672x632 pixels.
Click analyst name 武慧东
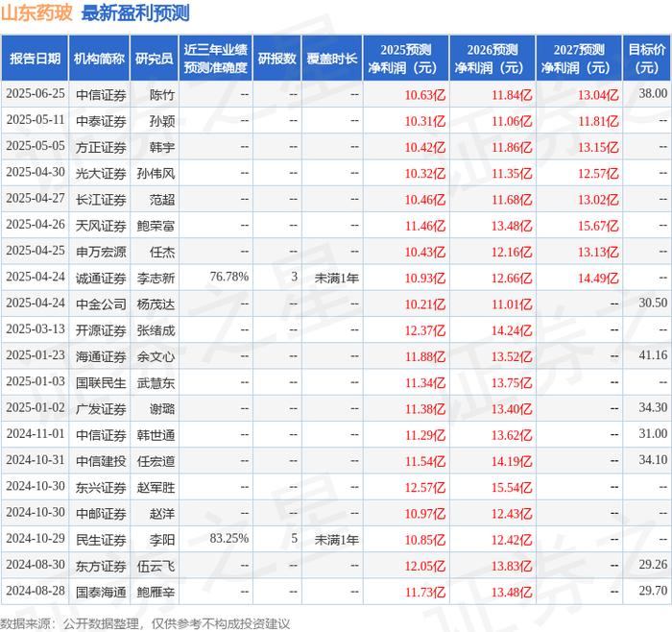[x=156, y=382]
